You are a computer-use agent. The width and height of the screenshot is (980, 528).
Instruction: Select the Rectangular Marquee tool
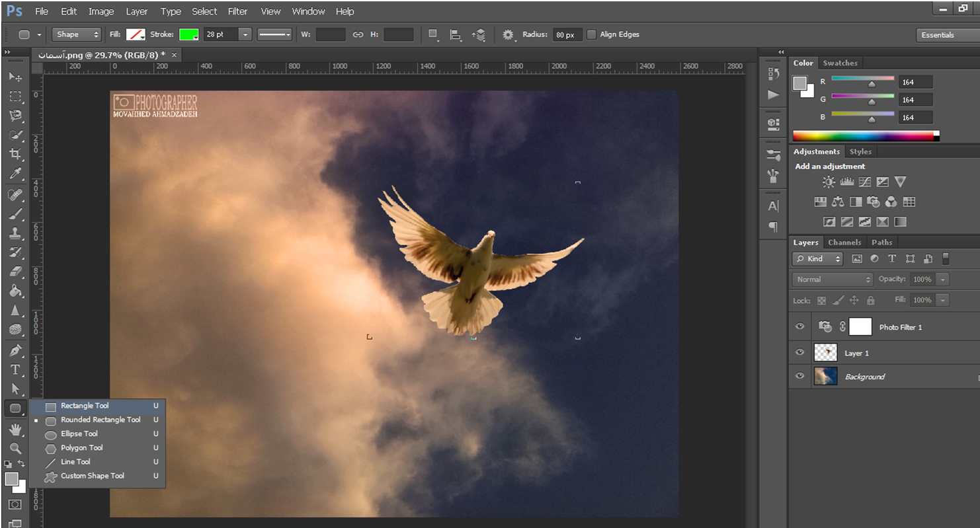pyautogui.click(x=15, y=96)
